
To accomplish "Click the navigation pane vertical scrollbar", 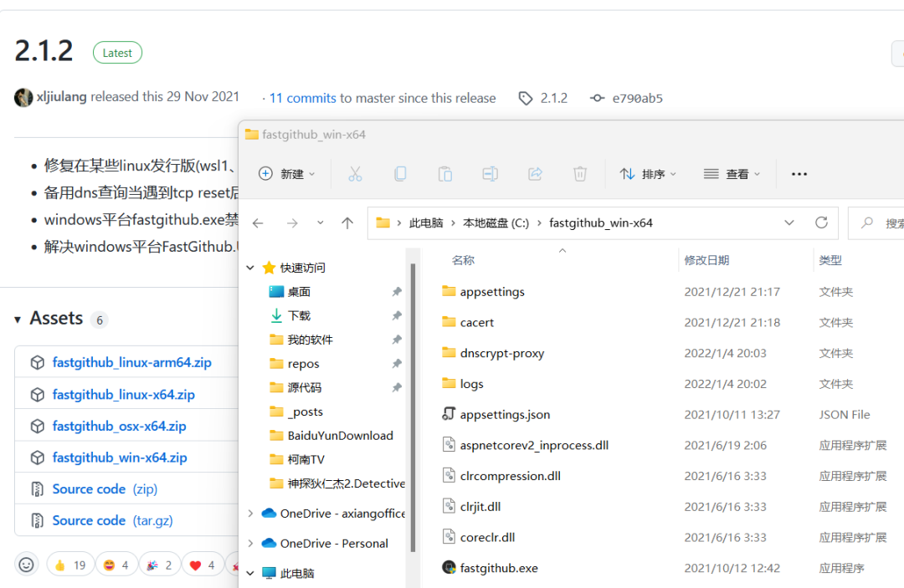I will (x=413, y=407).
